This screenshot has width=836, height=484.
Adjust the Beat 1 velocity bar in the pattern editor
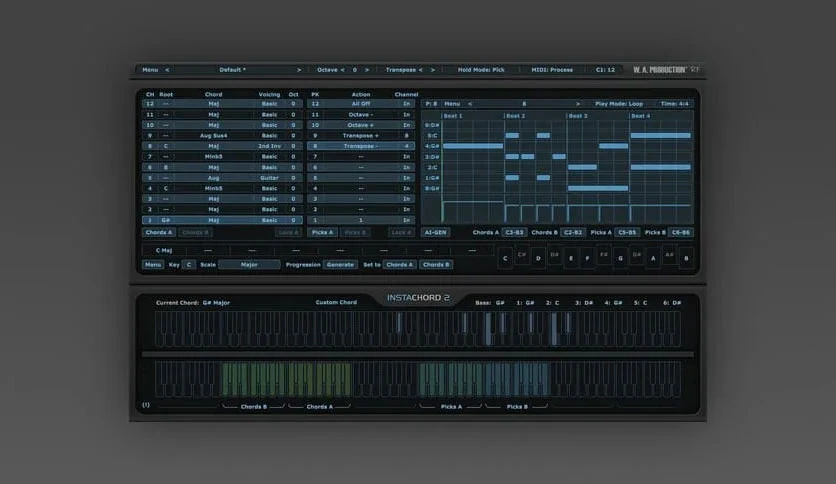[x=473, y=212]
